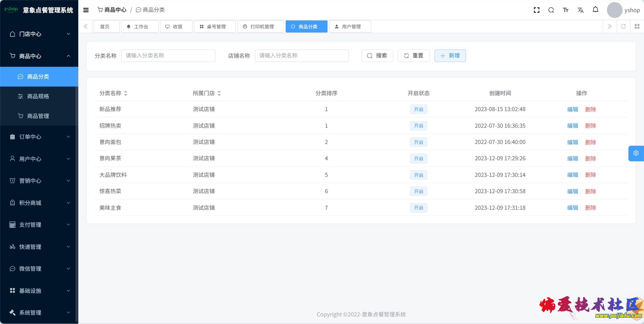The image size is (644, 324).
Task: Open 商品规格 in the sidebar
Action: pos(38,96)
